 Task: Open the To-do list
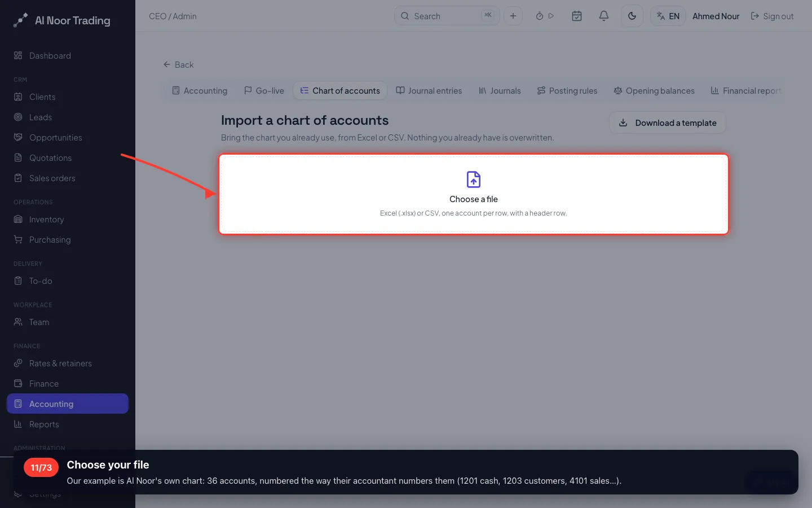[x=68, y=281]
